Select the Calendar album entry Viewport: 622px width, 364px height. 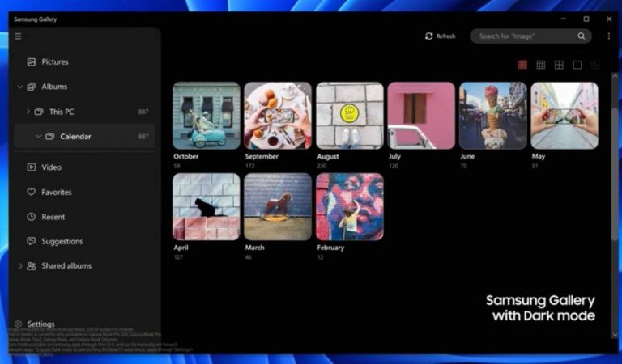coord(75,137)
